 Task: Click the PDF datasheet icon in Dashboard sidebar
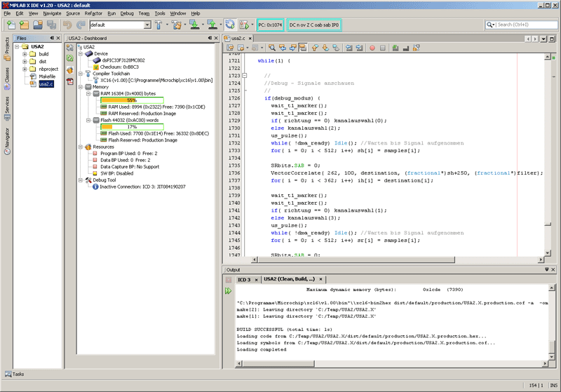(x=70, y=81)
